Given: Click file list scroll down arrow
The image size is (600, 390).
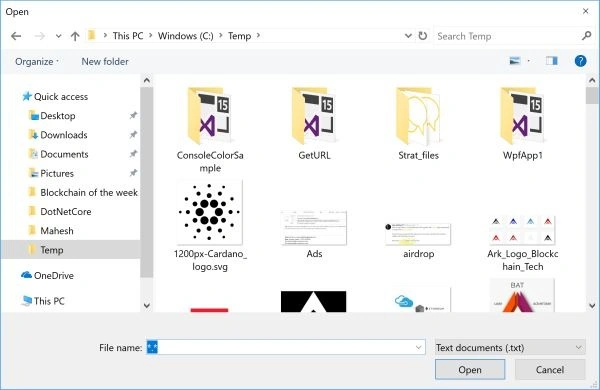Looking at the screenshot, I should click(592, 305).
